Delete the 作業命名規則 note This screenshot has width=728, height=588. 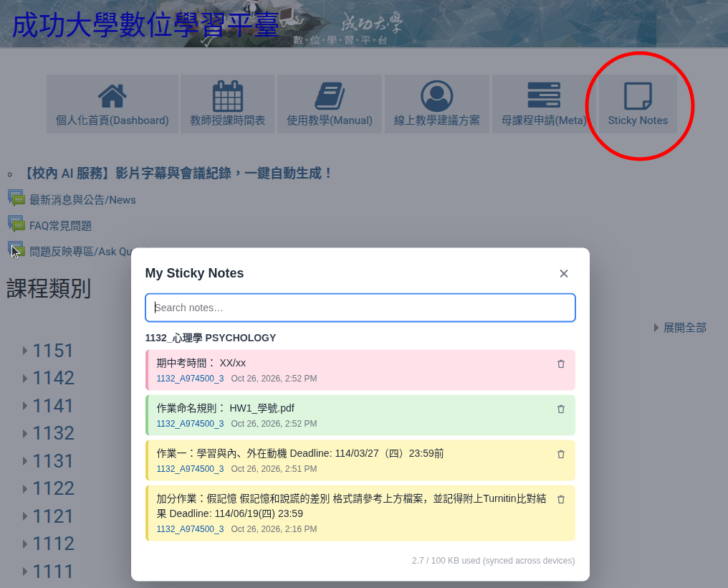[x=561, y=409]
